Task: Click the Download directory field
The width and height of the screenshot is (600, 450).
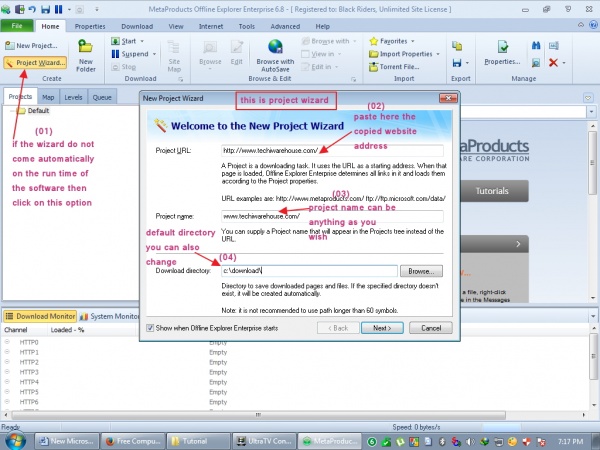Action: pyautogui.click(x=309, y=271)
